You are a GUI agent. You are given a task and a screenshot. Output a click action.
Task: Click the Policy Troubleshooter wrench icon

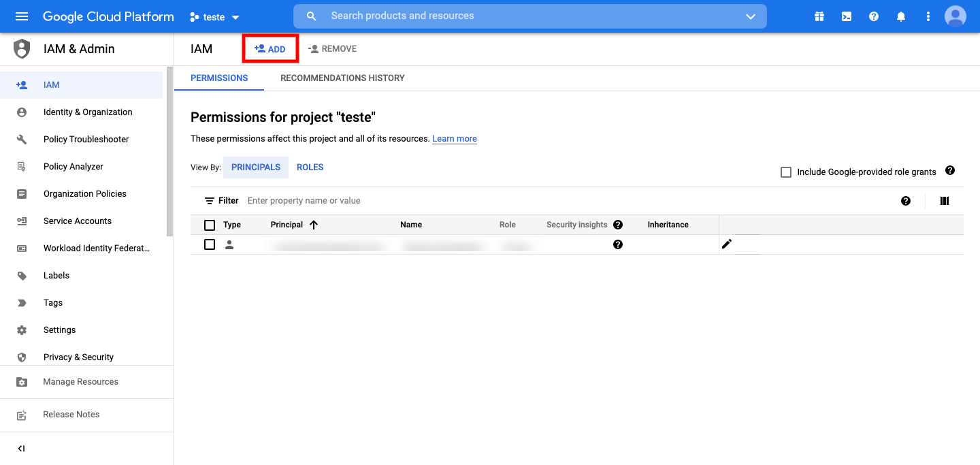point(22,140)
